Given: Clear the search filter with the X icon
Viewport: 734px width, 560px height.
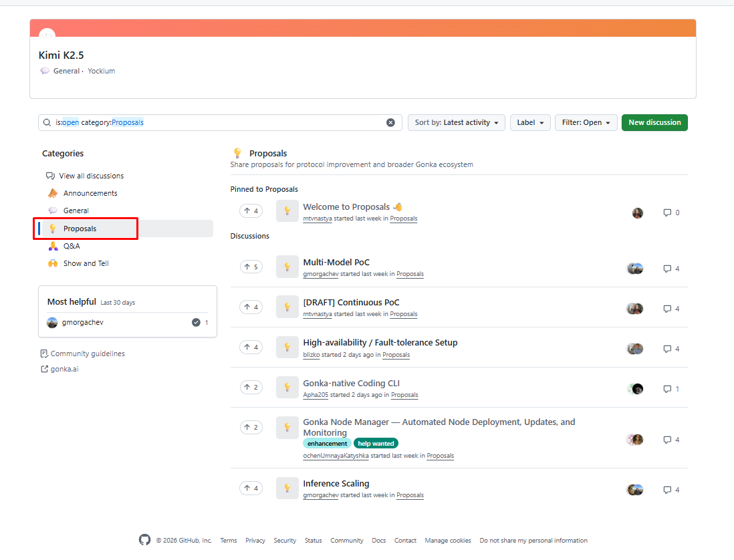Looking at the screenshot, I should (390, 122).
